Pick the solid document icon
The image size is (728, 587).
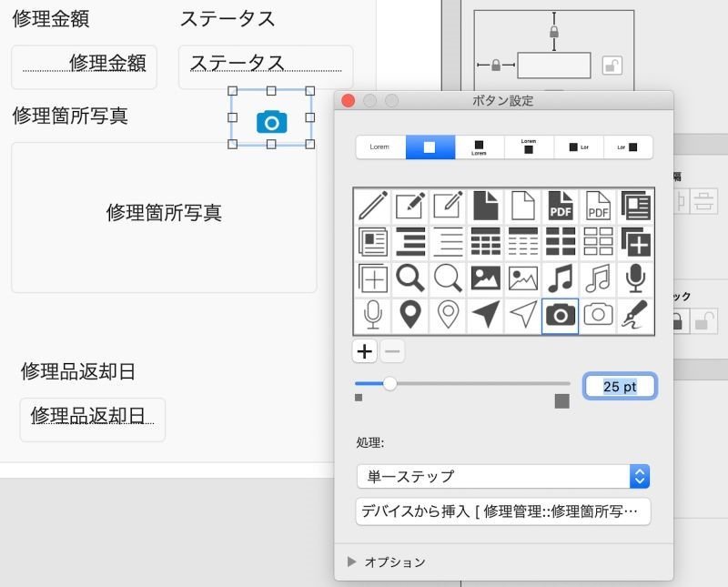[485, 206]
